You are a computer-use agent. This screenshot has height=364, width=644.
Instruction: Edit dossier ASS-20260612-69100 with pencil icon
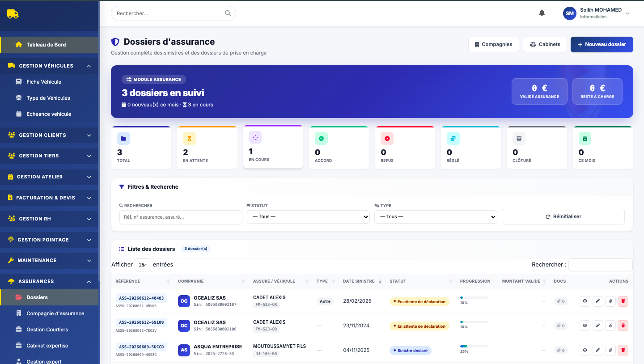pyautogui.click(x=597, y=326)
